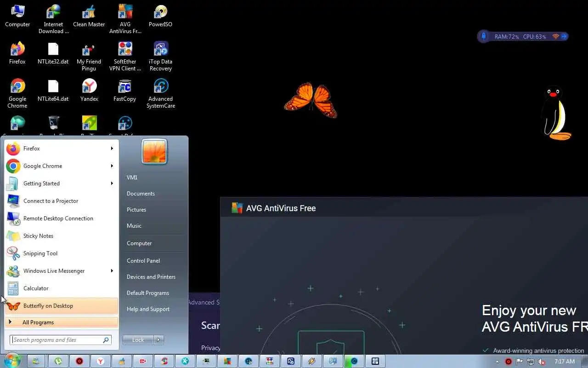588x368 pixels.
Task: Expand the Google Chrome jump list arrow
Action: coord(112,166)
